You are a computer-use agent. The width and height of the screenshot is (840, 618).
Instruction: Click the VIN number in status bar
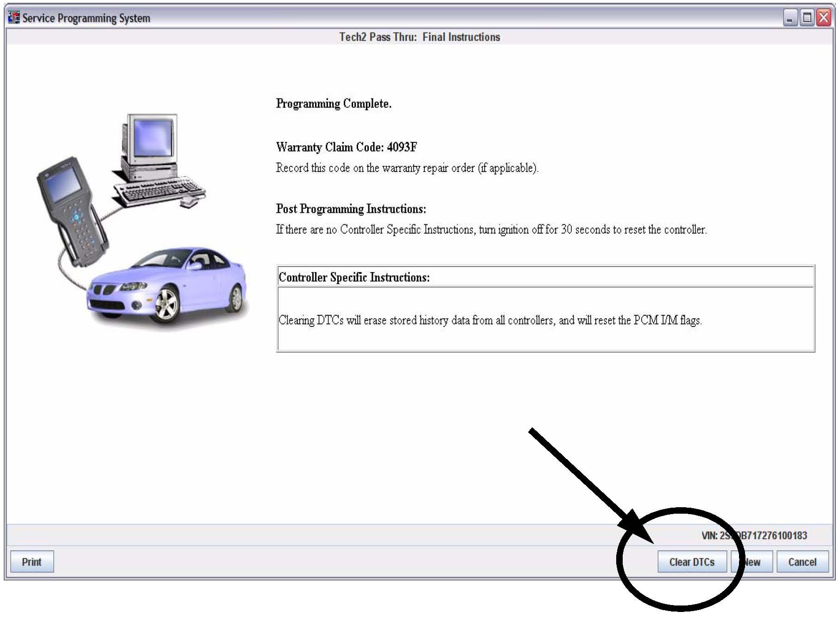click(x=754, y=535)
